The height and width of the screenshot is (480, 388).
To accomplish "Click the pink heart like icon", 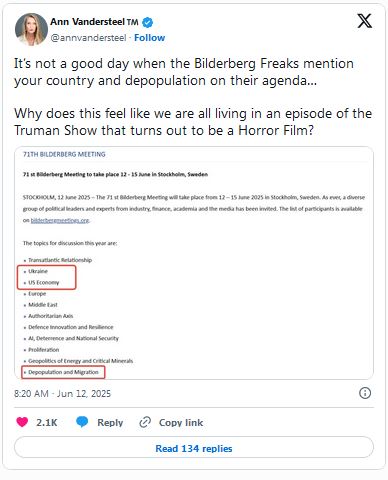I will (22, 422).
